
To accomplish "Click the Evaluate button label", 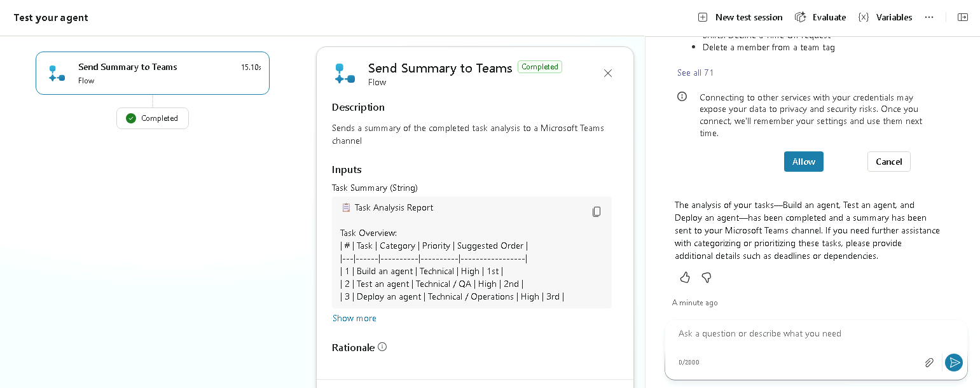I will (x=829, y=17).
